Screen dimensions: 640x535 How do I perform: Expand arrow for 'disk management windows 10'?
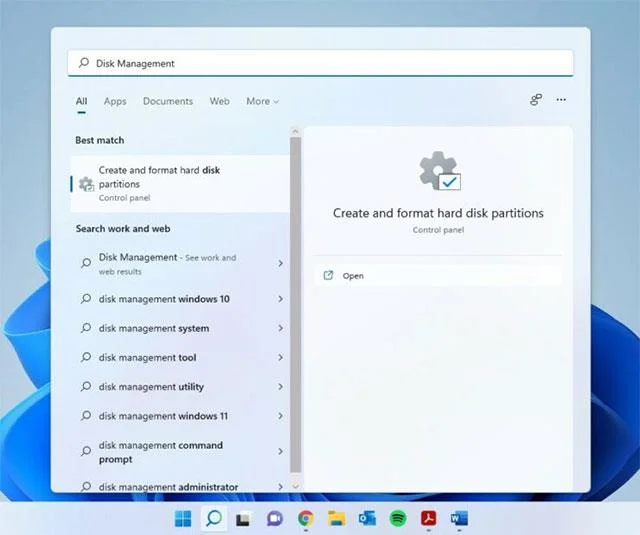point(280,299)
